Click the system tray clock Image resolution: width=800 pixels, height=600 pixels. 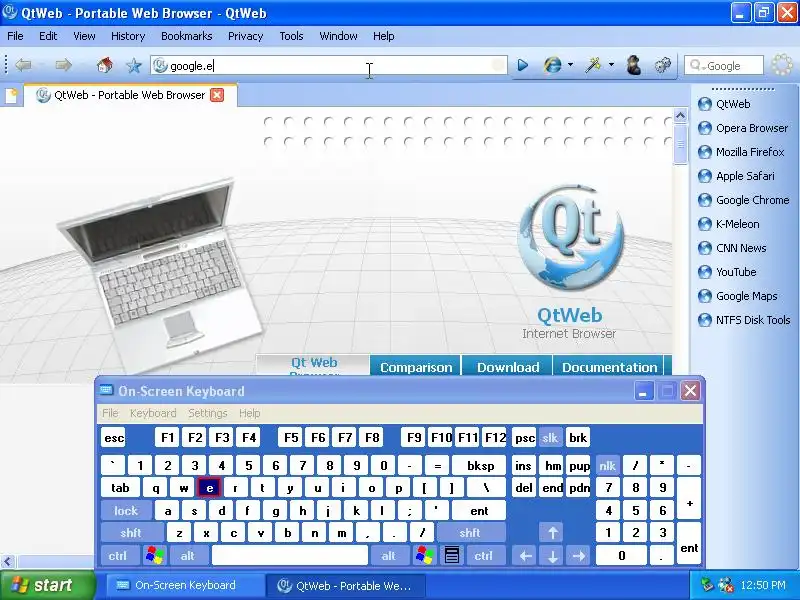[763, 585]
